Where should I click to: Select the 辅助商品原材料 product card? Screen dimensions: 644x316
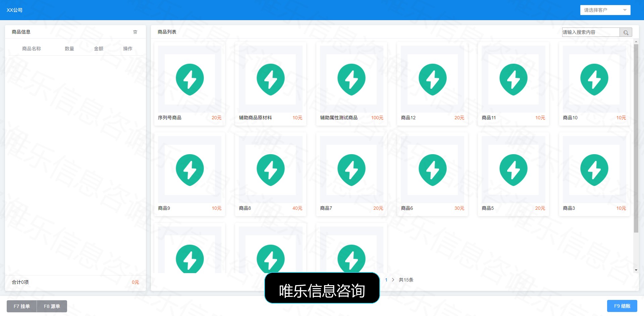270,84
